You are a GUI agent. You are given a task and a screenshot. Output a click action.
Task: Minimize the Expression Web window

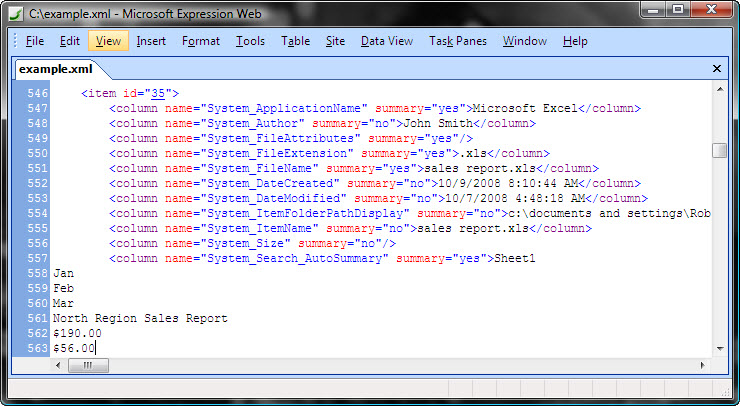653,9
